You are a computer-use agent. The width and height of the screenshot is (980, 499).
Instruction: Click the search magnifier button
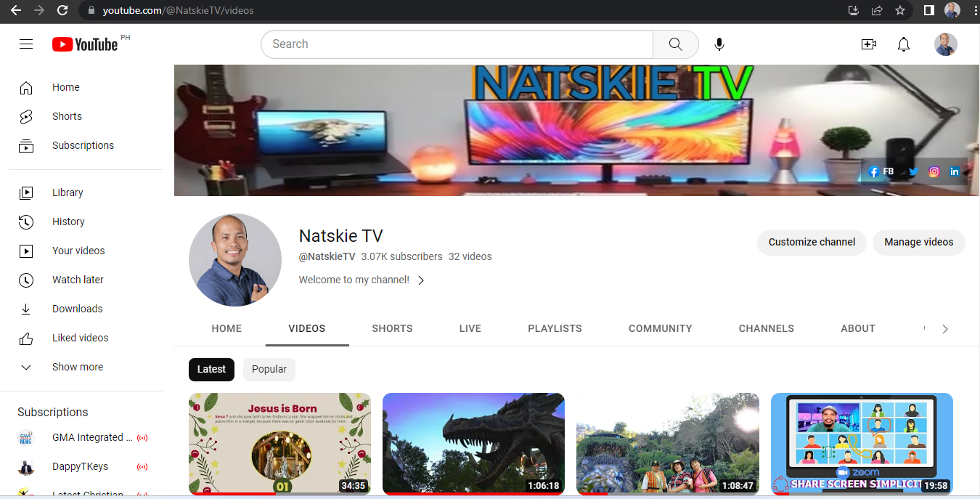pos(676,44)
